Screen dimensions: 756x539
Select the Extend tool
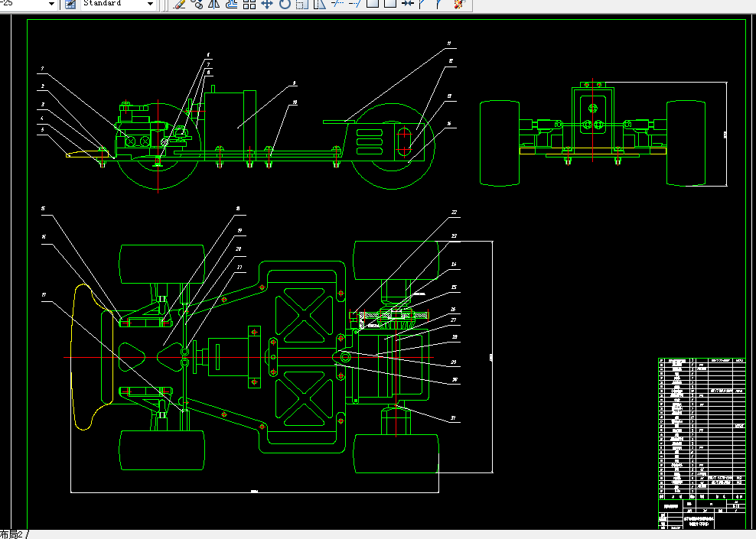click(354, 5)
